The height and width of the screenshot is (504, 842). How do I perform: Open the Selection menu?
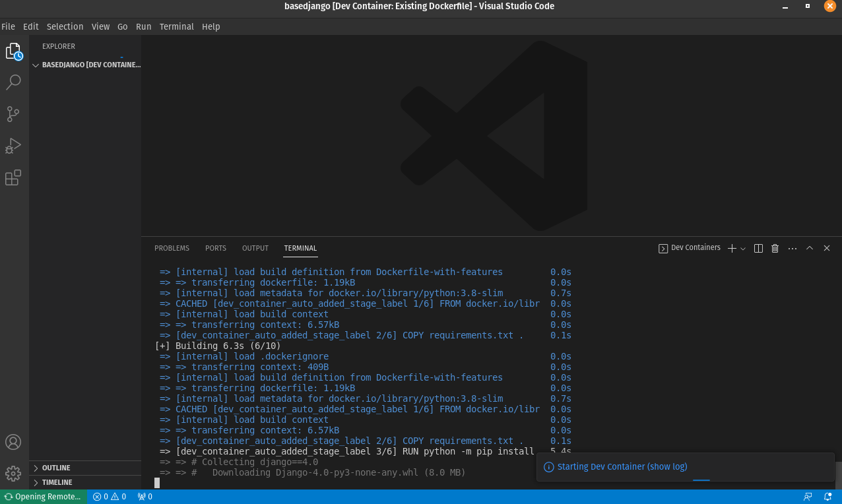(x=65, y=26)
